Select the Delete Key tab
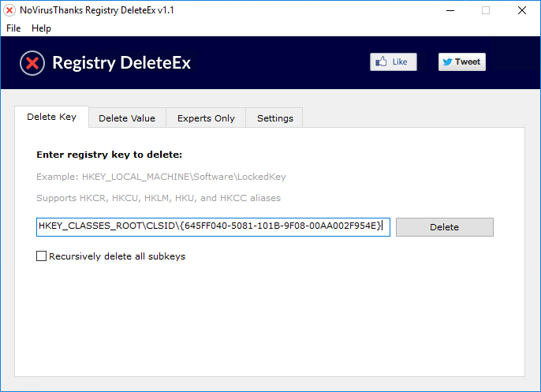The height and width of the screenshot is (392, 541). (x=52, y=117)
